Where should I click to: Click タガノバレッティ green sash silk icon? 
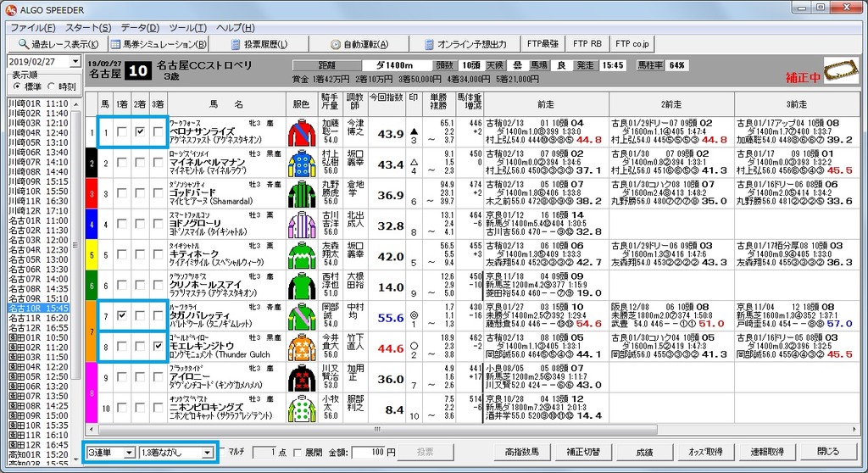(302, 316)
